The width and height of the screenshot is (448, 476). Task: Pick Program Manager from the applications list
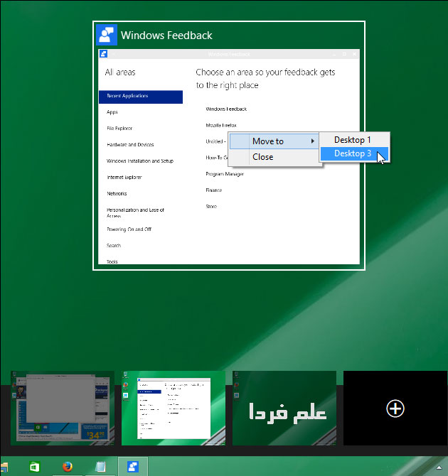[x=225, y=174]
